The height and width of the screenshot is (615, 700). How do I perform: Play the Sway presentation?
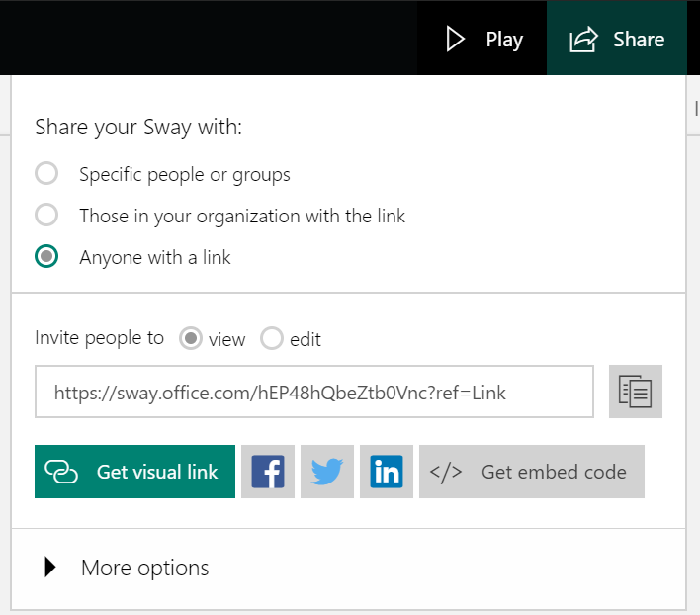482,39
